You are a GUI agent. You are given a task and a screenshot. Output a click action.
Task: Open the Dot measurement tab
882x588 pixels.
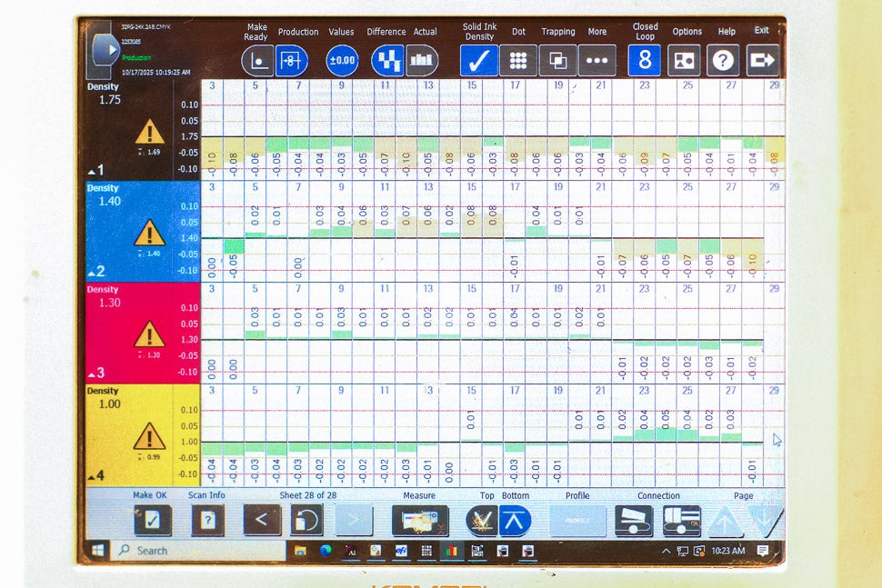tap(518, 61)
